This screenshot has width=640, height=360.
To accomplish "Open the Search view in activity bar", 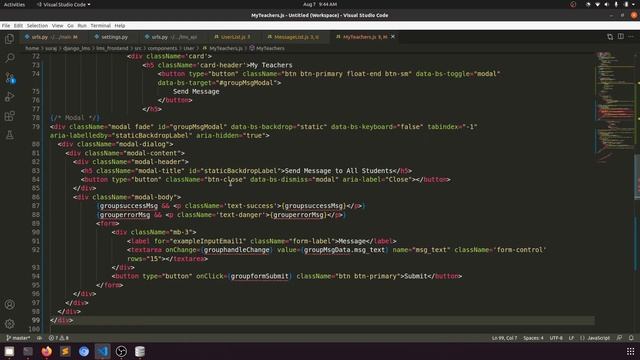I will 9,58.
